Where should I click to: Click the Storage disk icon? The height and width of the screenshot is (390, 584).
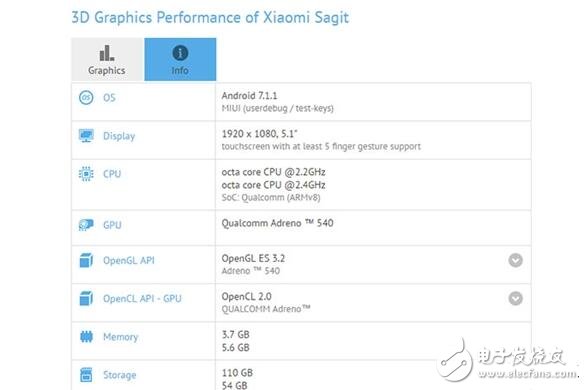tap(86, 375)
